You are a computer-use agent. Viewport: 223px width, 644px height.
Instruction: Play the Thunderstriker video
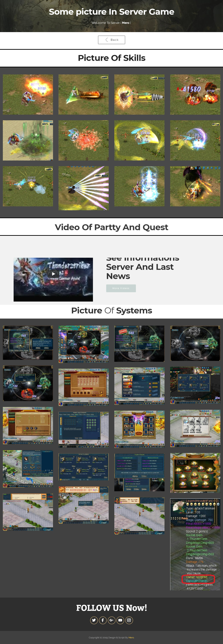coord(53,274)
